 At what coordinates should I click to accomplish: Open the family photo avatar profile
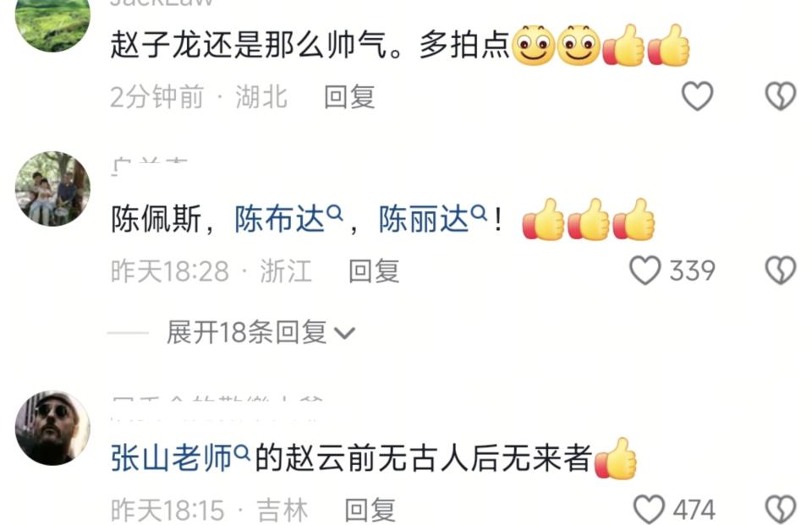pos(52,189)
